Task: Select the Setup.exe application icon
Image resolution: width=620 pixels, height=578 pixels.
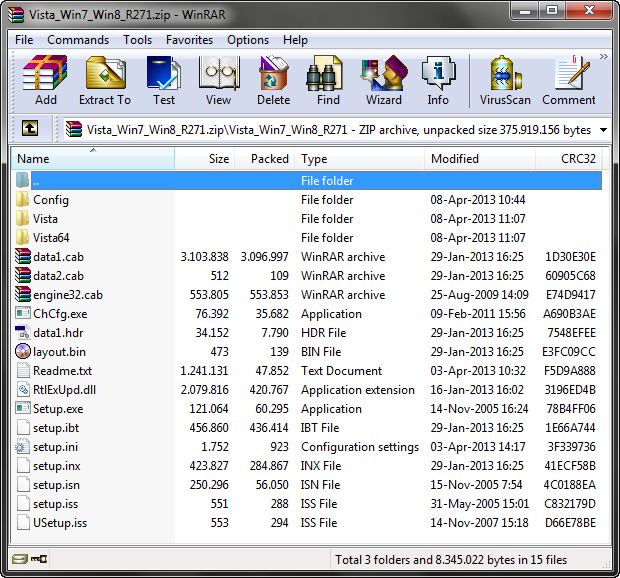Action: [23, 408]
